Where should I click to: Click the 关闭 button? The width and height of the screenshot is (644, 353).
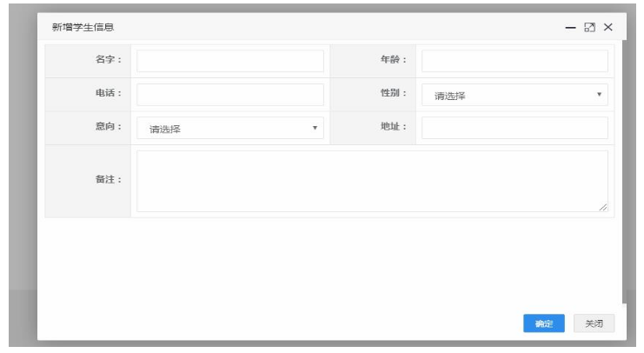coord(594,323)
